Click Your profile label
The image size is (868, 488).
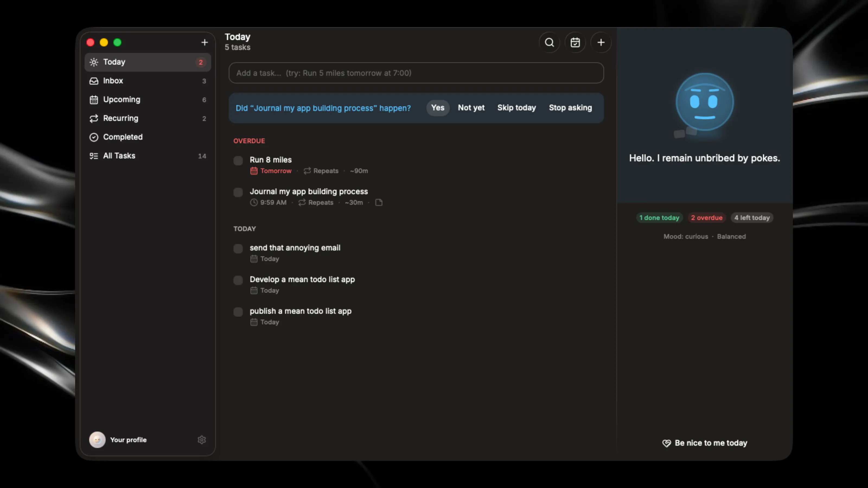[128, 440]
